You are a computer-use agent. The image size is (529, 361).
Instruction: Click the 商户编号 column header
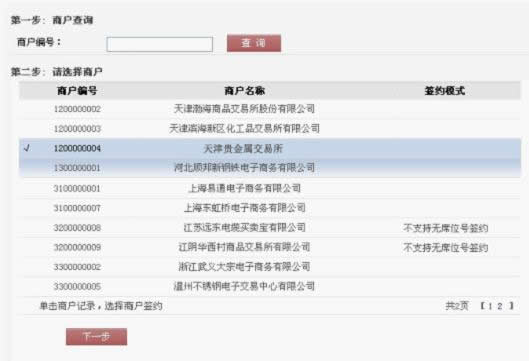(x=77, y=90)
